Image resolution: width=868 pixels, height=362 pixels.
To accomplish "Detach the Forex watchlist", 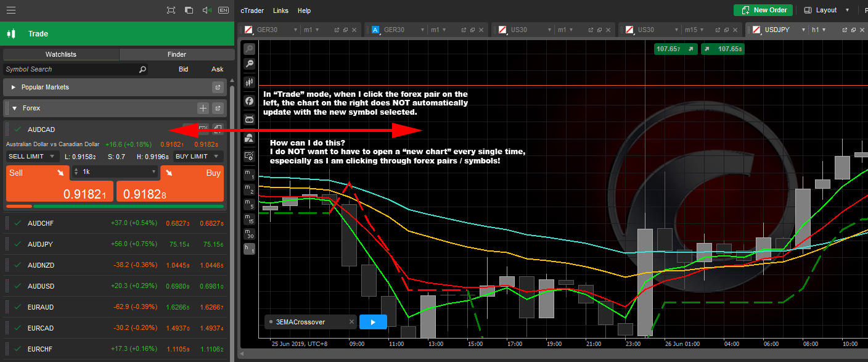I will pyautogui.click(x=218, y=108).
